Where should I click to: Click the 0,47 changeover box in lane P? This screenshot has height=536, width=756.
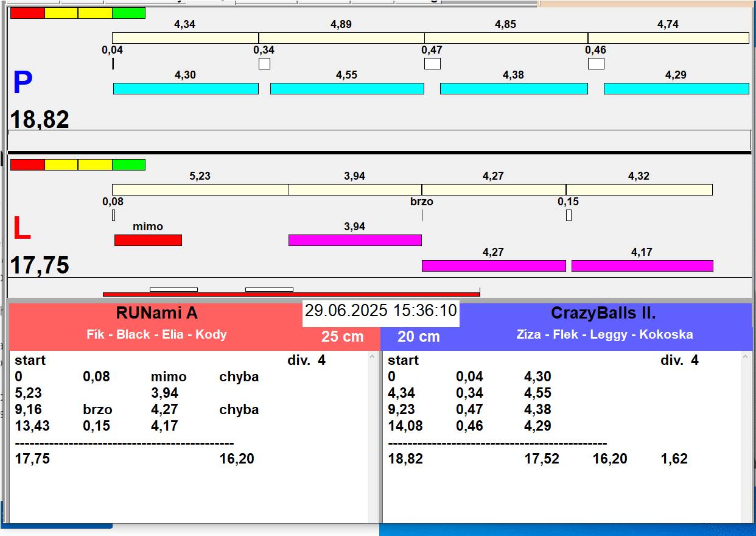432,63
